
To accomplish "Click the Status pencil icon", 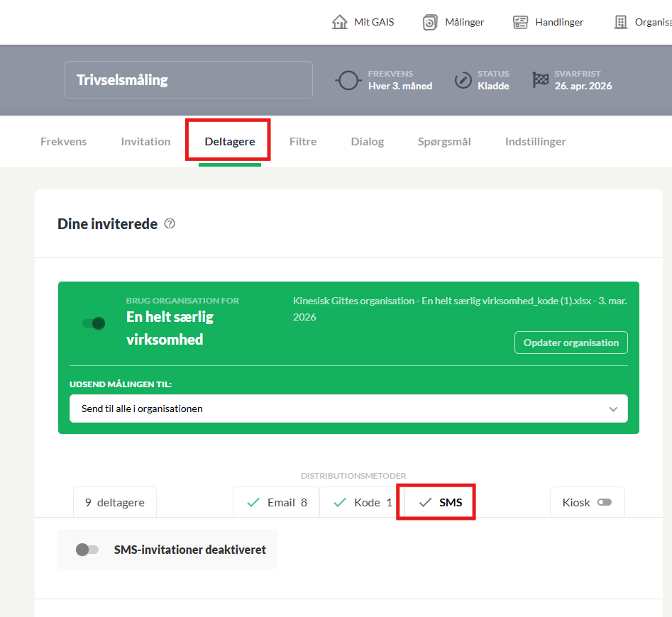I will coord(463,80).
